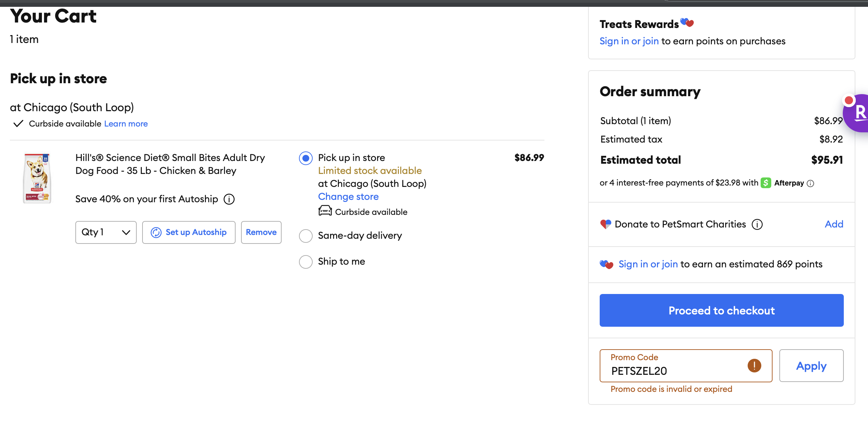Open Afterpay info icon

pyautogui.click(x=811, y=183)
